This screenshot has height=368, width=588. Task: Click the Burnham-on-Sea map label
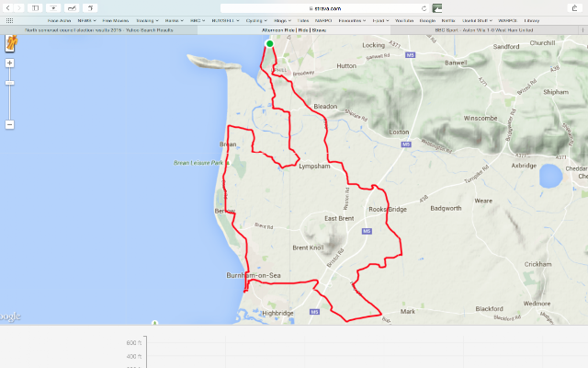point(254,275)
